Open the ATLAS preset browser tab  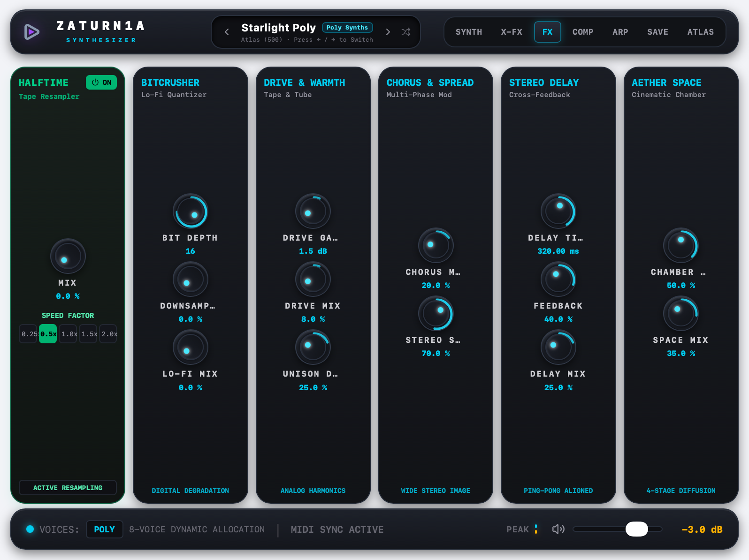[700, 32]
